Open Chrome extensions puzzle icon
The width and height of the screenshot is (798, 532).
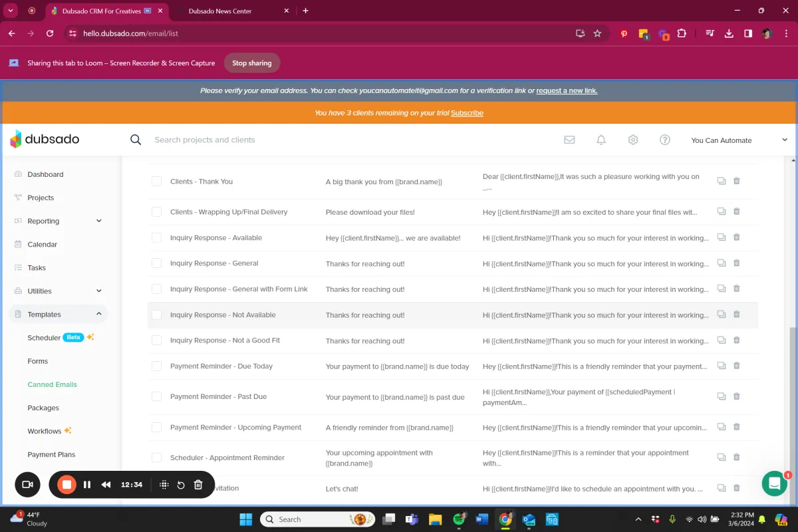(682, 33)
